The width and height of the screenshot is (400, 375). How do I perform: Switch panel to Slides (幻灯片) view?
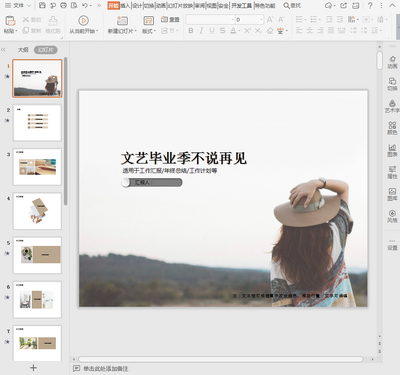46,50
